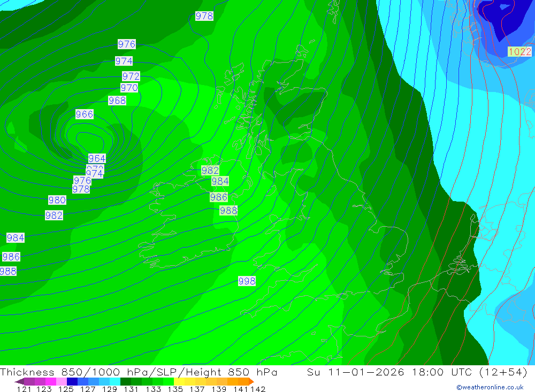Click the legend value 123
The width and height of the screenshot is (535, 392).
click(x=44, y=389)
